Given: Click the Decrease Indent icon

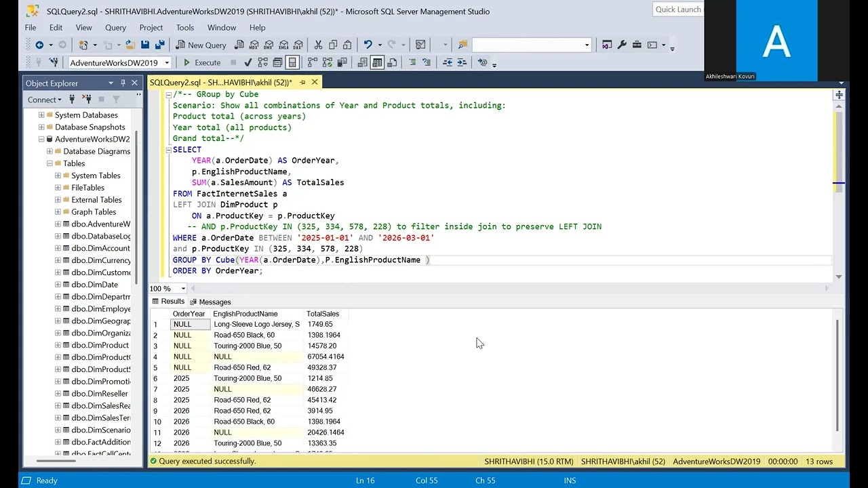Looking at the screenshot, I should 448,62.
